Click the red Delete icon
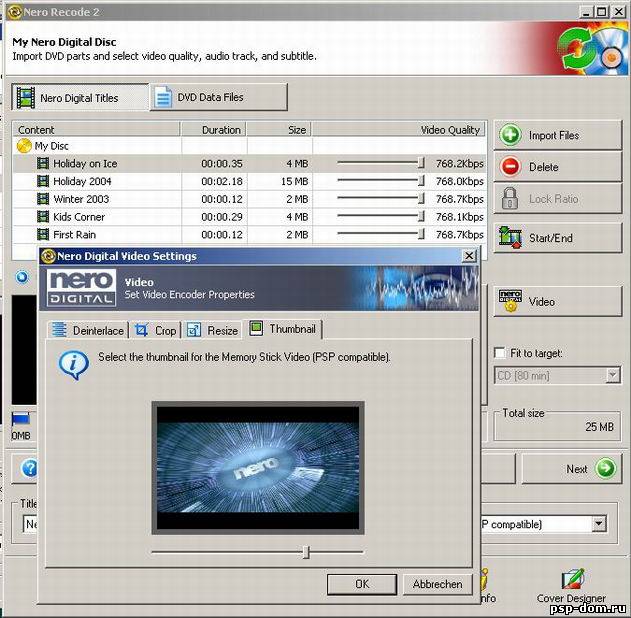 point(510,167)
